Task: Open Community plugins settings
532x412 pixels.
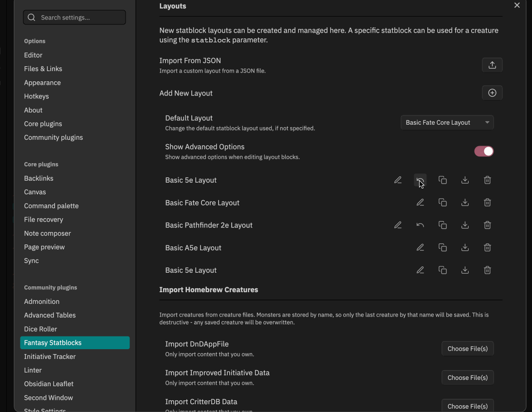Action: coord(54,137)
